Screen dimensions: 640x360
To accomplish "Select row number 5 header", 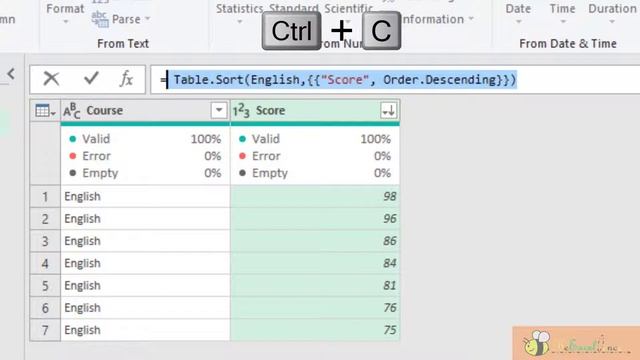I will [45, 286].
